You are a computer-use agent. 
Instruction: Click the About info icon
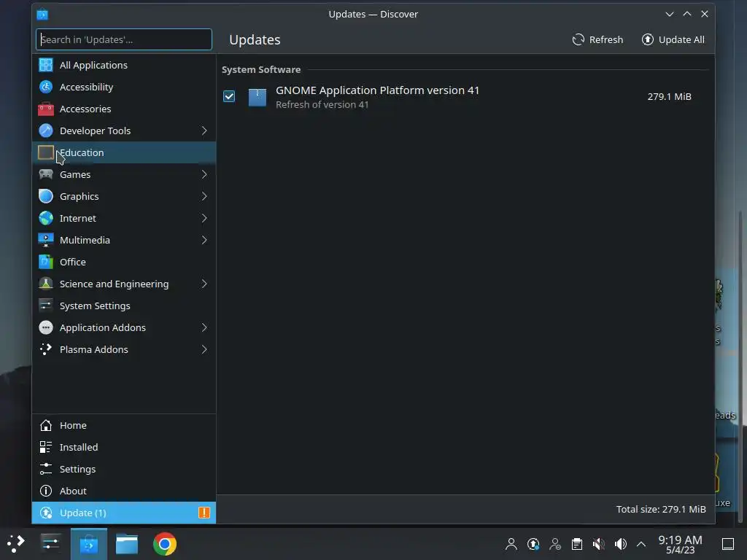coord(46,491)
